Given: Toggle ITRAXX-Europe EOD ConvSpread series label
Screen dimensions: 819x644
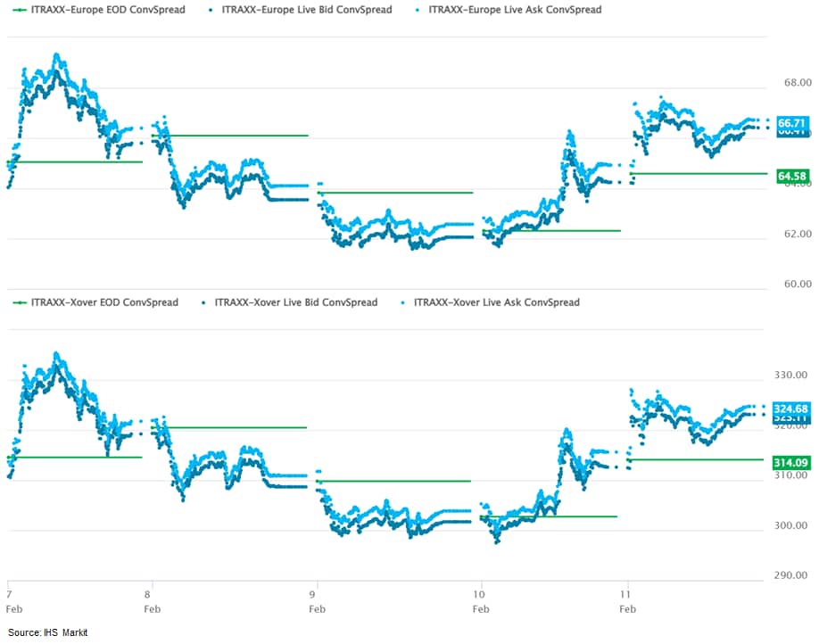Looking at the screenshot, I should [x=107, y=10].
